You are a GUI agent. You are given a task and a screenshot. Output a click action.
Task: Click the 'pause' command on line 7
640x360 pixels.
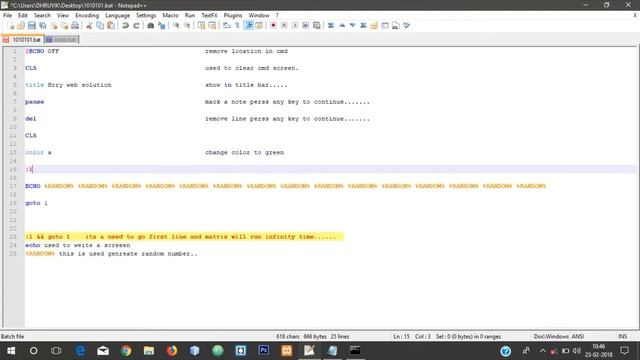pyautogui.click(x=35, y=102)
